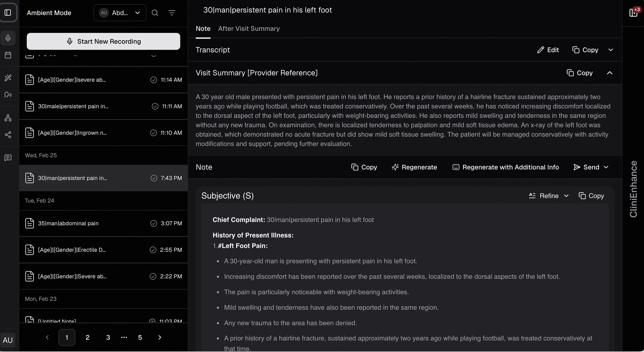Image resolution: width=644 pixels, height=352 pixels.
Task: Switch to the After Visit Summary tab
Action: pyautogui.click(x=249, y=29)
